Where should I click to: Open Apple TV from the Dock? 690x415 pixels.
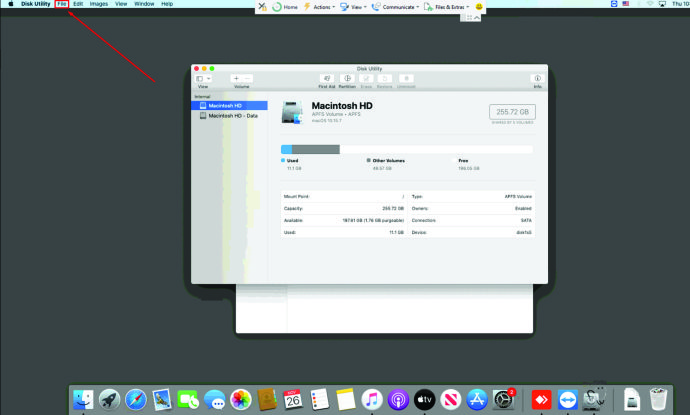(x=424, y=400)
